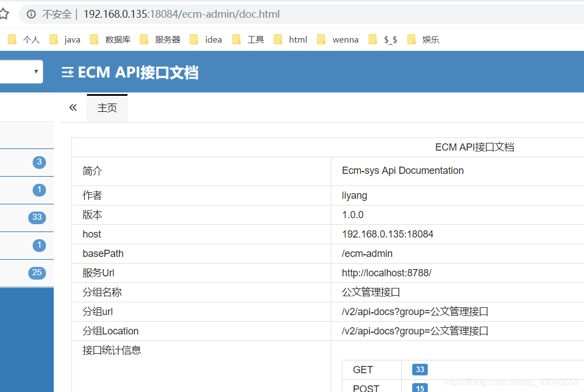584x392 pixels.
Task: Collapse tabs with the double-left arrow
Action: tap(73, 108)
